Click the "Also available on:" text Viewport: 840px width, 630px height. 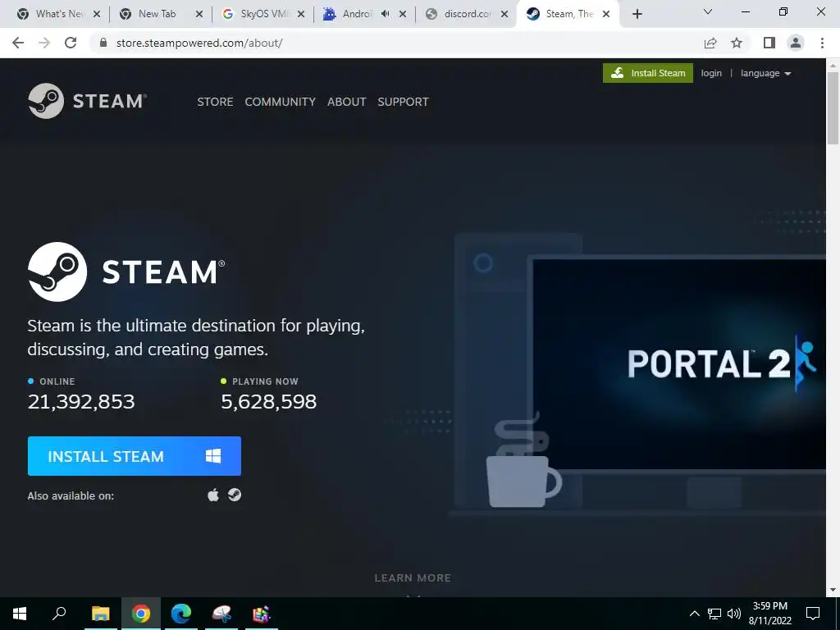click(71, 495)
